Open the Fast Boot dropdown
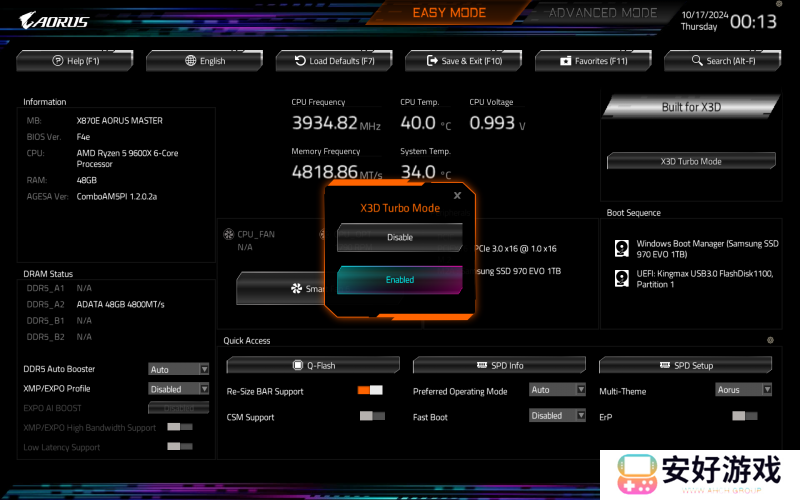This screenshot has width=800, height=500. coord(557,416)
